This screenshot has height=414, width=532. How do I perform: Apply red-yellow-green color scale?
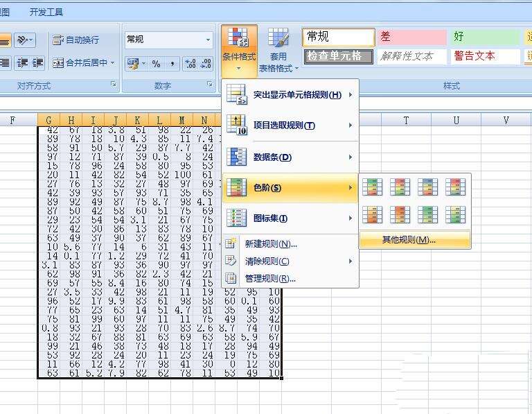pyautogui.click(x=400, y=187)
